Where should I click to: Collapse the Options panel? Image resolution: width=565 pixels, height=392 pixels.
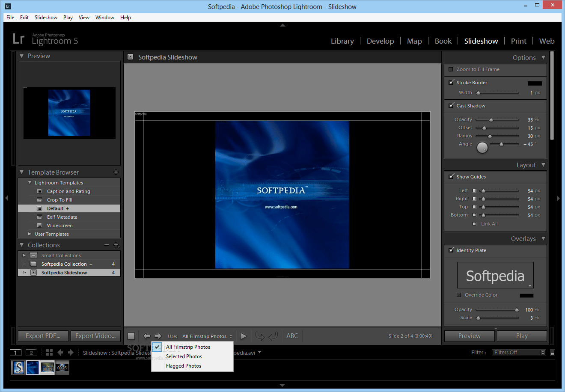[543, 57]
